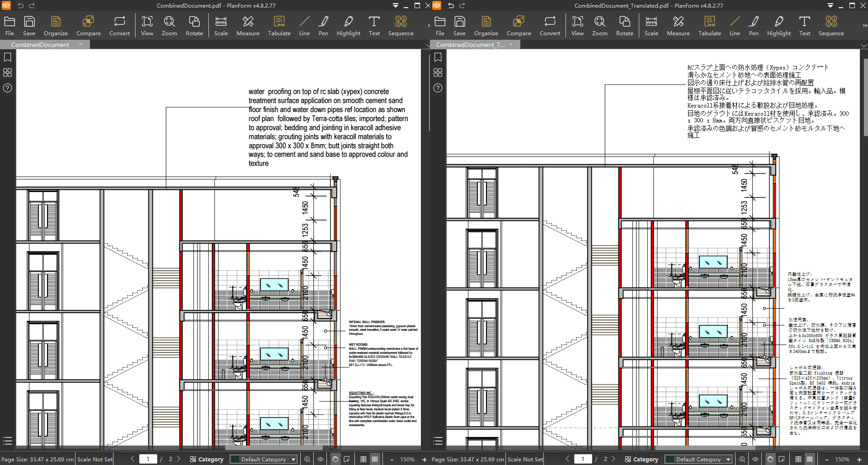
Task: Expand tab list arrow in right window
Action: tap(863, 45)
